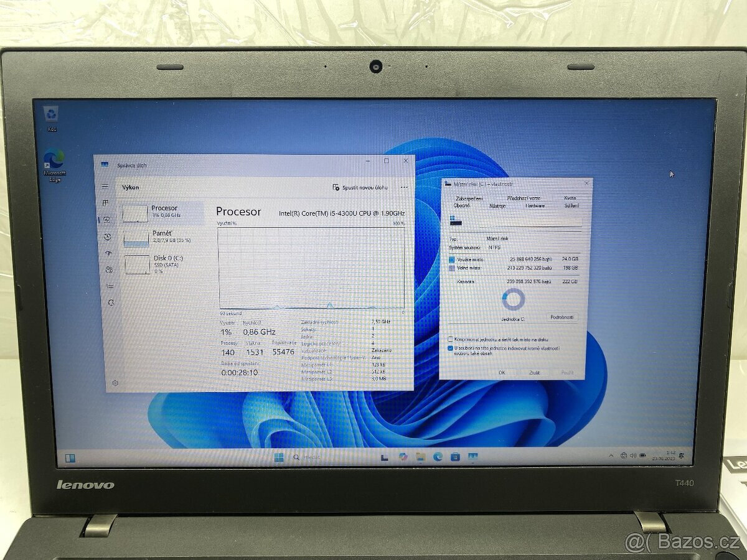Open the Windows Start menu
This screenshot has height=560, width=747.
click(x=280, y=458)
